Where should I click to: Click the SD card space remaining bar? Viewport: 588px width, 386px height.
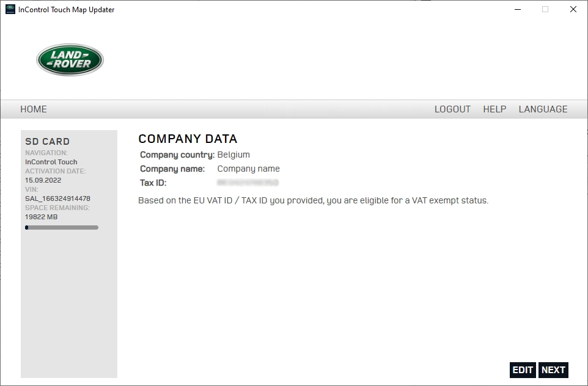pos(61,227)
